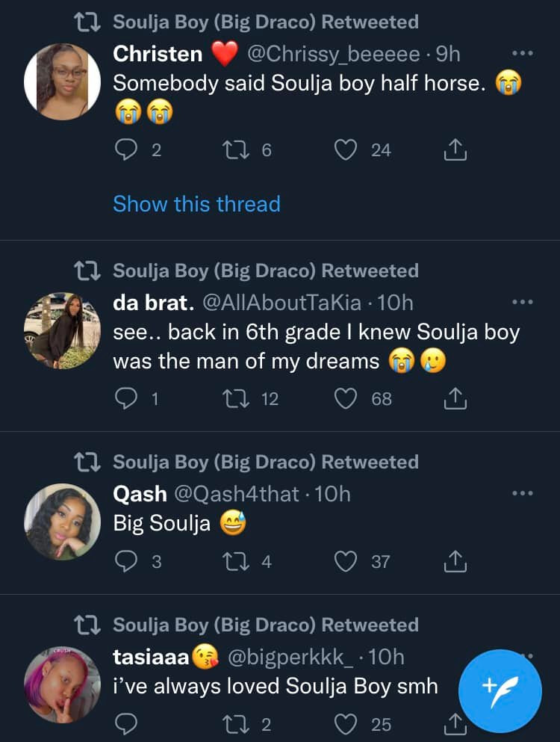Share Christen's tweet
This screenshot has height=742, width=560.
point(455,151)
